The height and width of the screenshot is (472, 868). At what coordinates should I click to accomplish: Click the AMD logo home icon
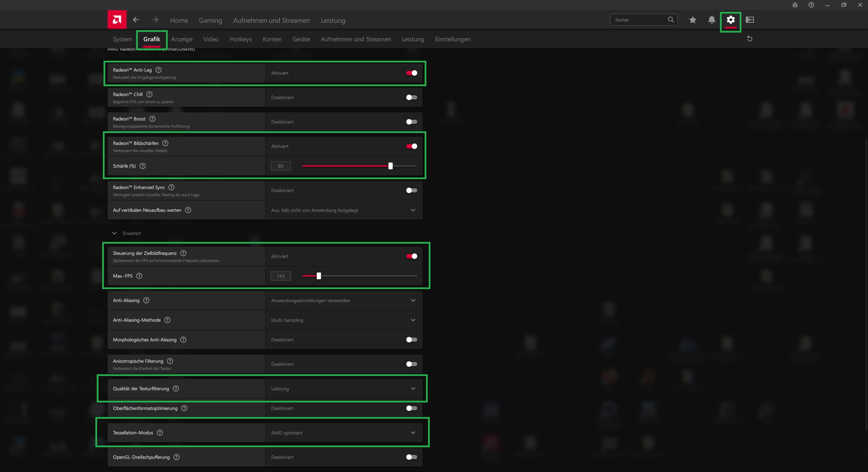(117, 20)
